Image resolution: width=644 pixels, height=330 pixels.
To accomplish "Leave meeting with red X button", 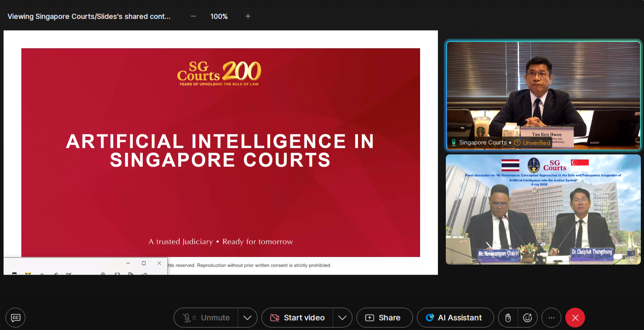I will click(x=575, y=318).
